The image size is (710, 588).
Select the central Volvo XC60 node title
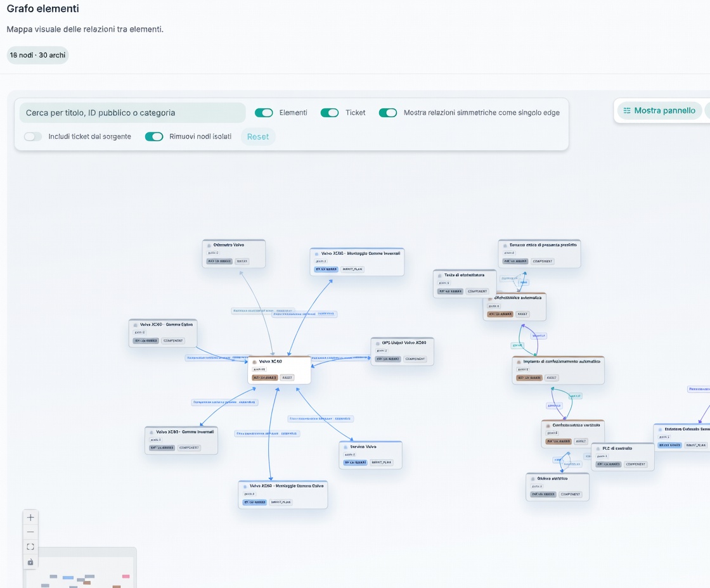tap(270, 362)
